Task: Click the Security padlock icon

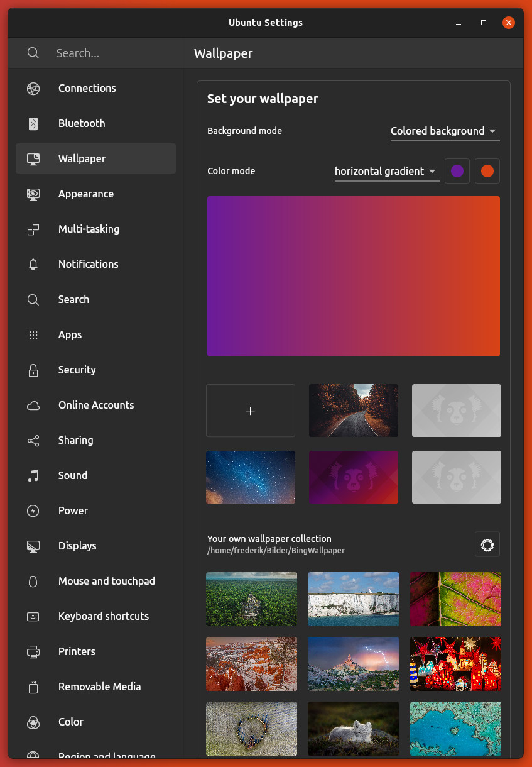Action: [33, 370]
